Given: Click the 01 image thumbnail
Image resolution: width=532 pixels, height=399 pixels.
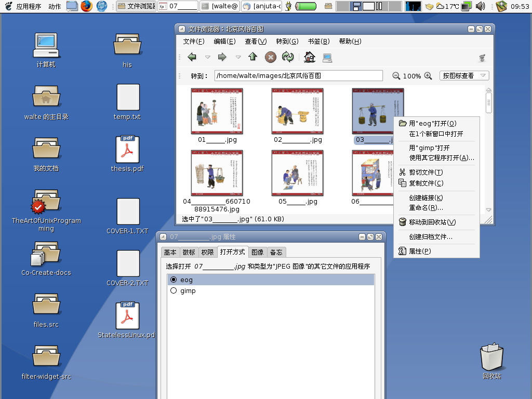Looking at the screenshot, I should tap(217, 111).
